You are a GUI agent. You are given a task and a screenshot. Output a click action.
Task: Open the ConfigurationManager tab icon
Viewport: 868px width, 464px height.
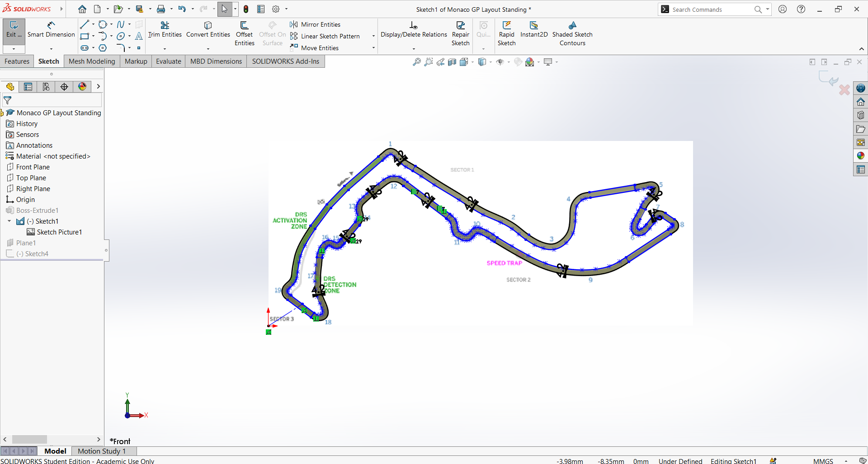pyautogui.click(x=46, y=87)
